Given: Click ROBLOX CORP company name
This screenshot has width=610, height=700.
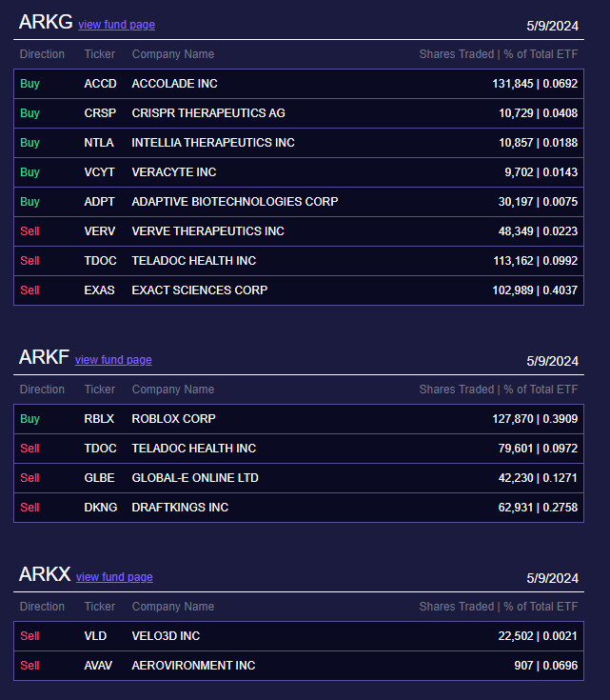Looking at the screenshot, I should (173, 419).
